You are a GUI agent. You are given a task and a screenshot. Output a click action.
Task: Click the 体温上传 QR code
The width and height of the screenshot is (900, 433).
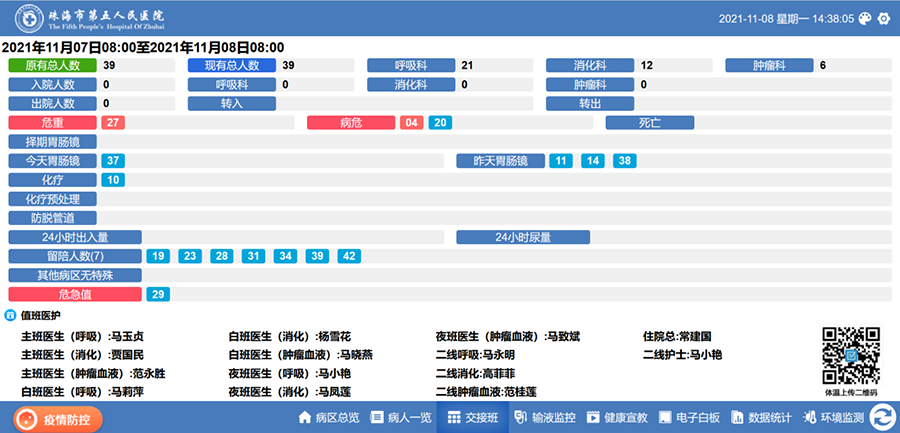click(850, 356)
